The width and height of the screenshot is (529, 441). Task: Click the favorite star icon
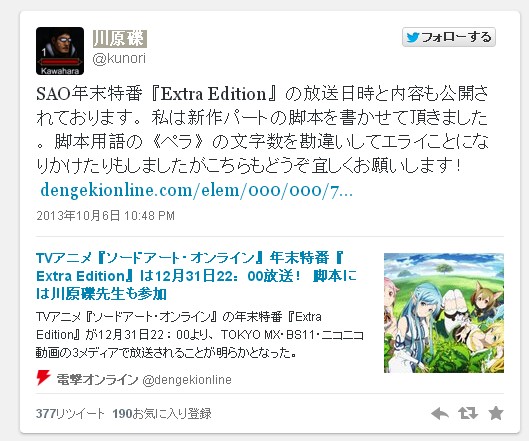click(496, 413)
